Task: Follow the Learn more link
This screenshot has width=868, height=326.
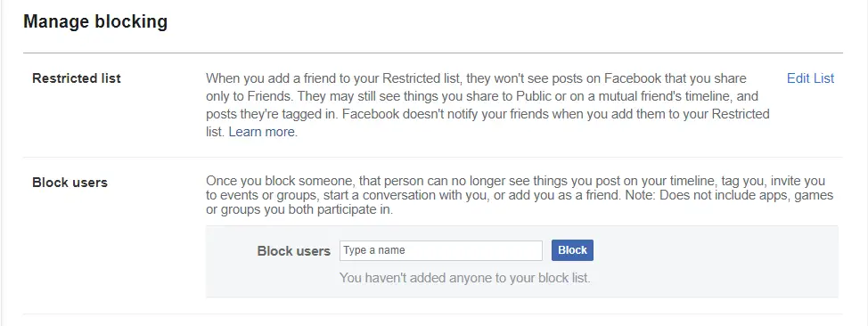Action: [x=262, y=133]
